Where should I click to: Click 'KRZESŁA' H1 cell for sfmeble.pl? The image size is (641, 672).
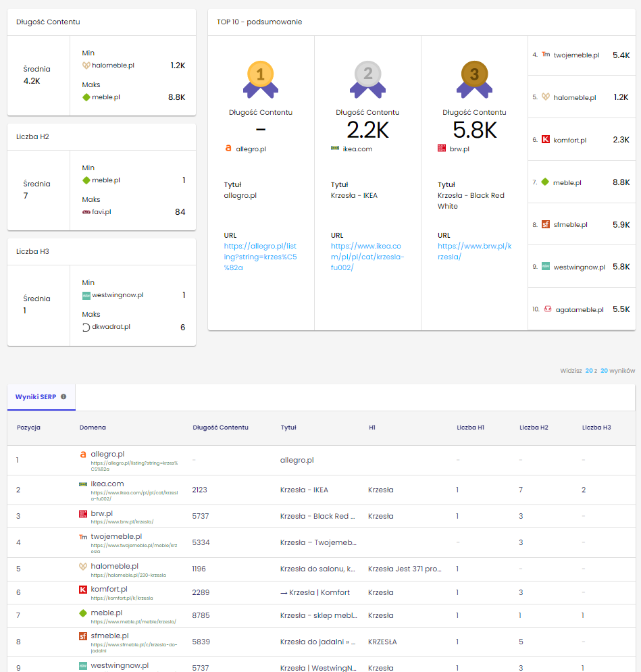382,642
